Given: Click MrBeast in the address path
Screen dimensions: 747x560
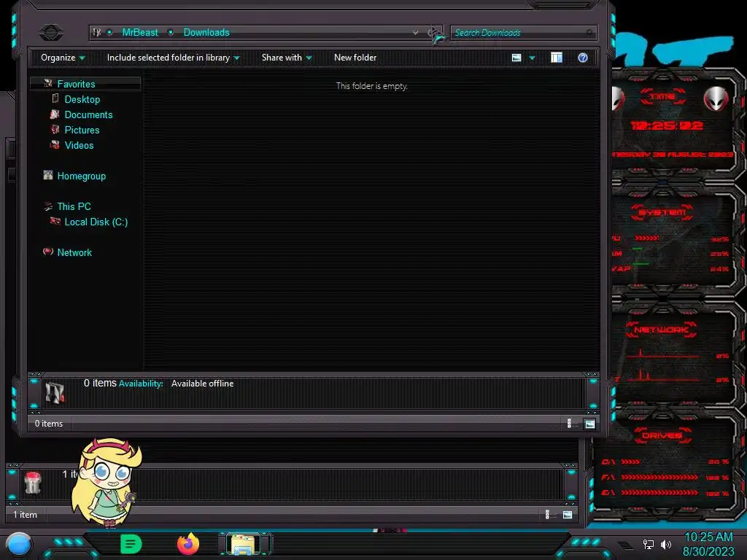Looking at the screenshot, I should [140, 32].
